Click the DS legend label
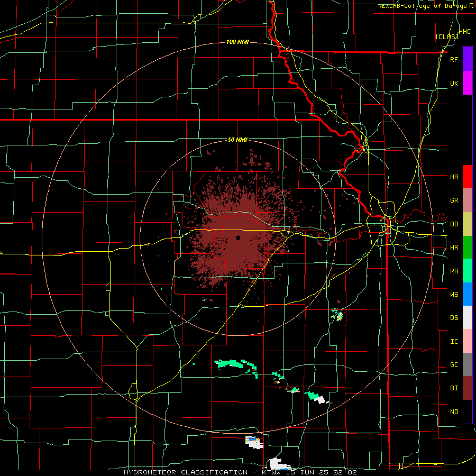 tap(454, 317)
